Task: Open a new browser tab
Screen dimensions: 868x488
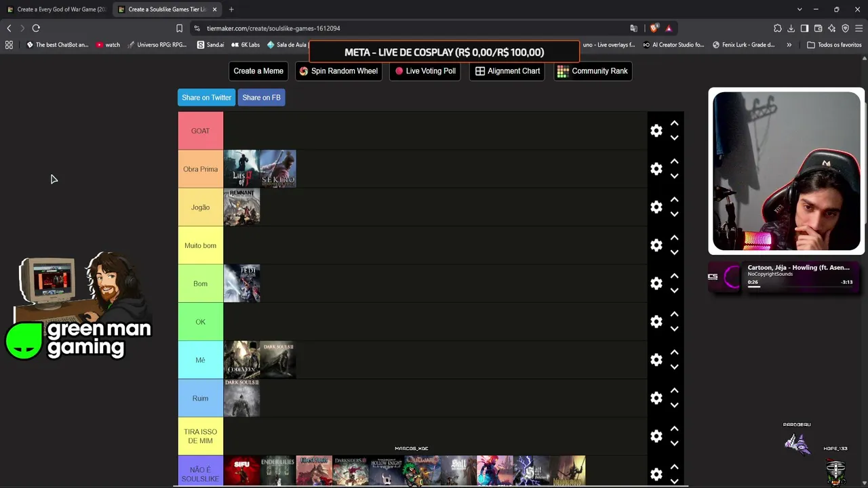Action: tap(231, 9)
